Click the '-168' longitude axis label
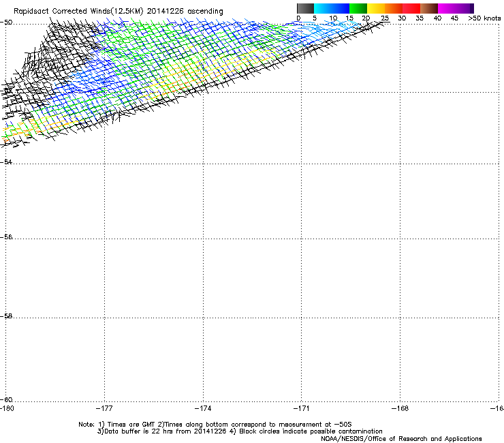The image size is (504, 443). click(x=400, y=408)
